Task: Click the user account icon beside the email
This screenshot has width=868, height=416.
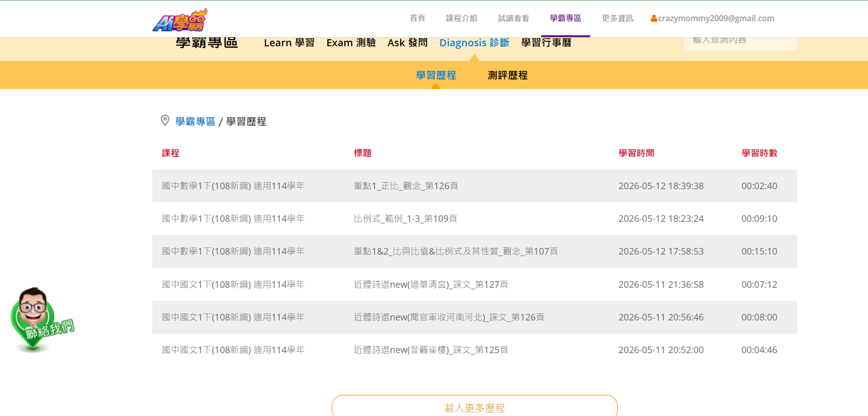Action: pyautogui.click(x=654, y=19)
